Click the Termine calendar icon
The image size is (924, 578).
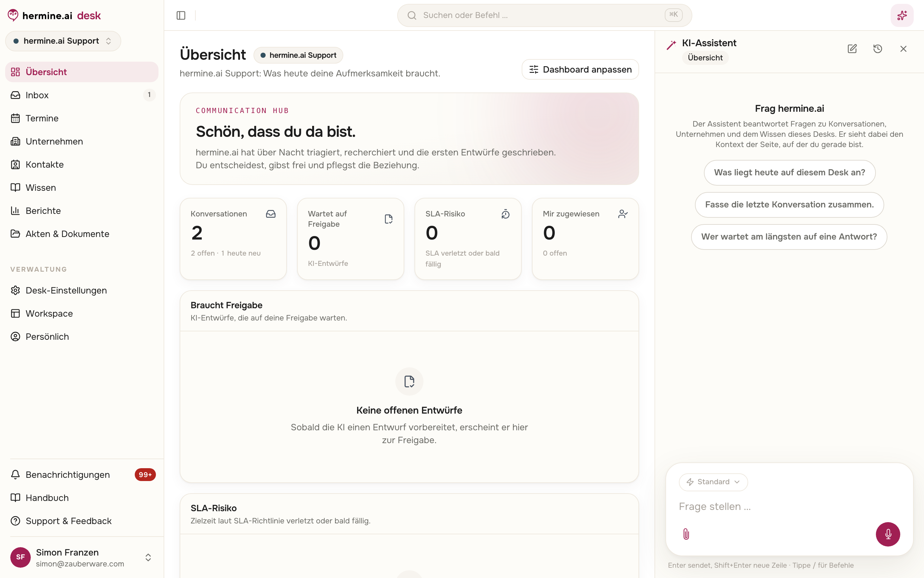[15, 118]
